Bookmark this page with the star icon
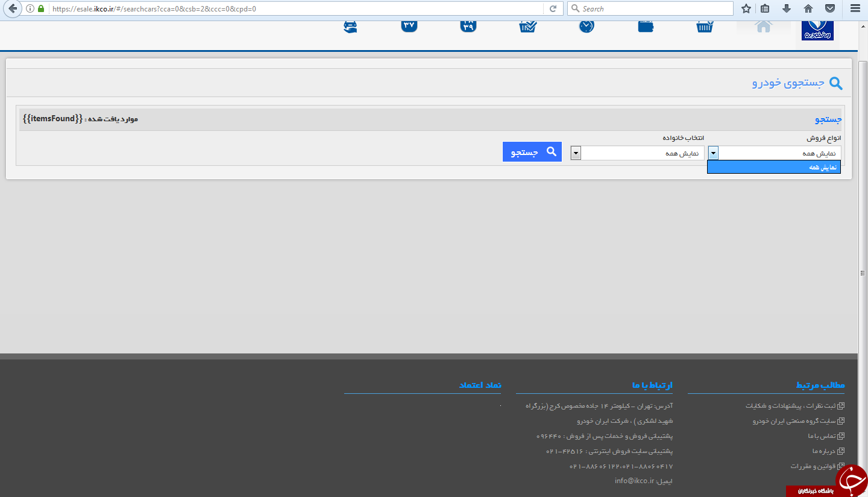Viewport: 868px width, 497px height. click(746, 8)
